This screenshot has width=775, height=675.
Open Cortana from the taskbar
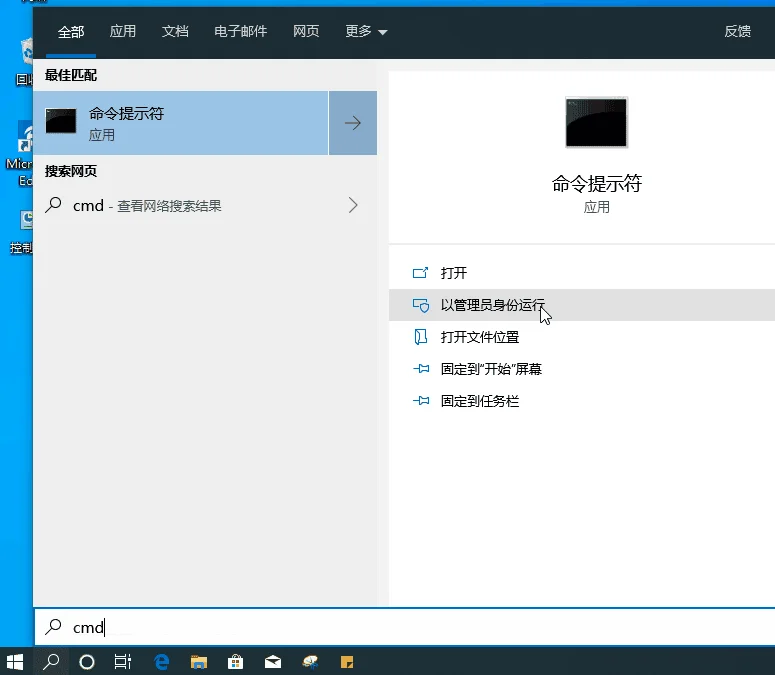[x=87, y=661]
